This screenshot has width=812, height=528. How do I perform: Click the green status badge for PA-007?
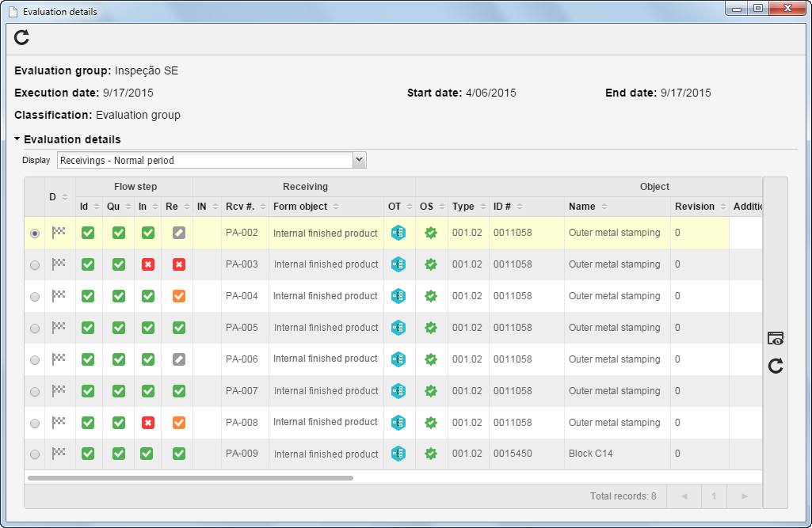[x=430, y=391]
